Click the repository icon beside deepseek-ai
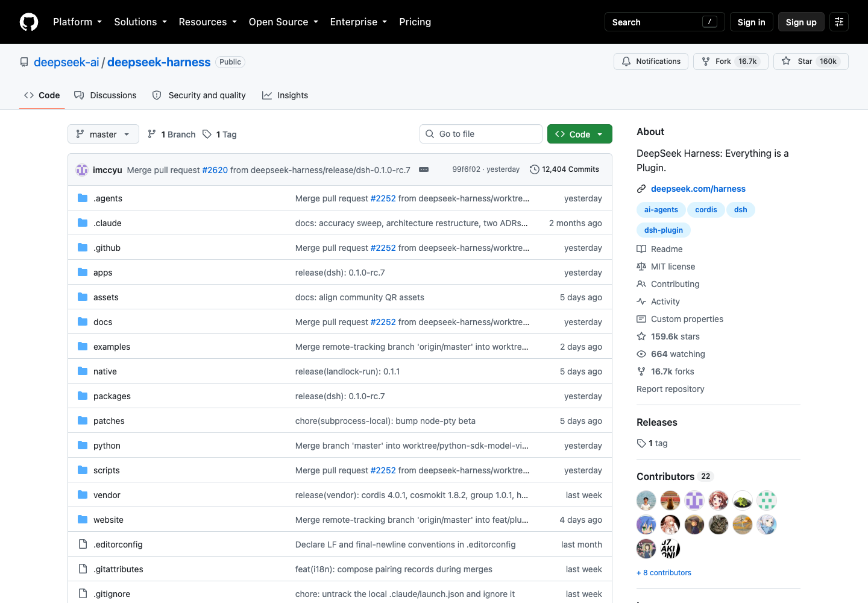The image size is (868, 603). (x=24, y=62)
